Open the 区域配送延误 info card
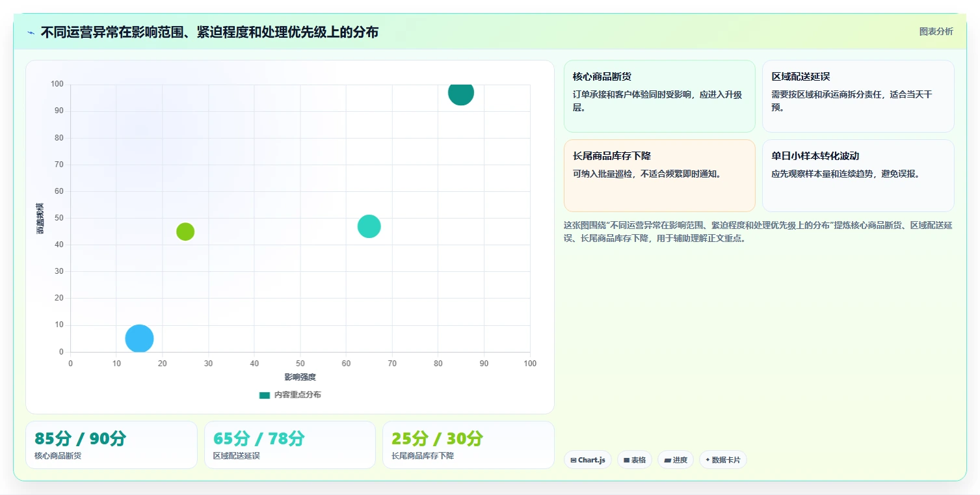The height and width of the screenshot is (495, 980). point(858,96)
